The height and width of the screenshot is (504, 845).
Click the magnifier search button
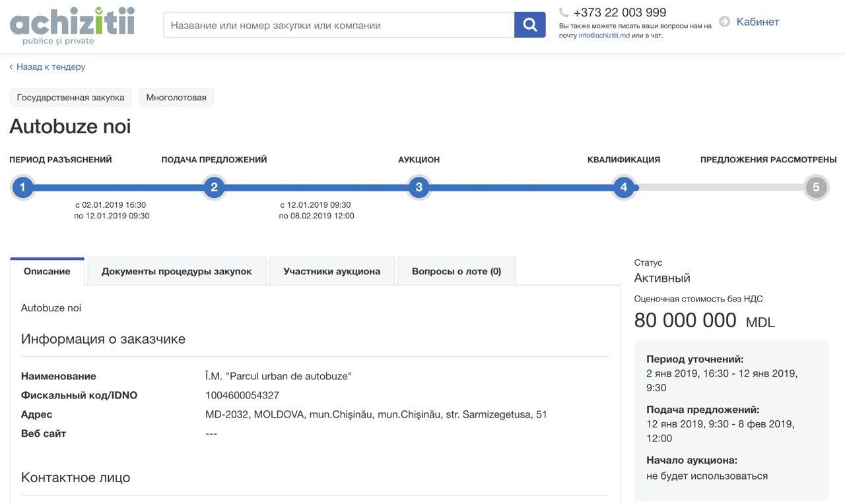click(530, 25)
